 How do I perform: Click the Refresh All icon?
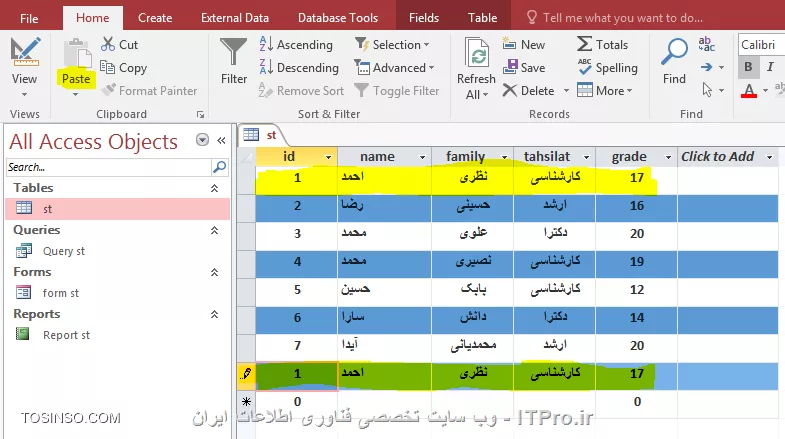tap(476, 52)
